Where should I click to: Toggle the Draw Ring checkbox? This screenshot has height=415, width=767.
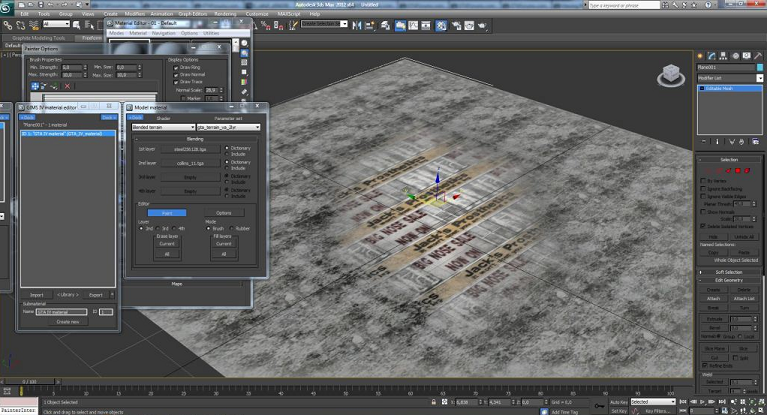176,68
